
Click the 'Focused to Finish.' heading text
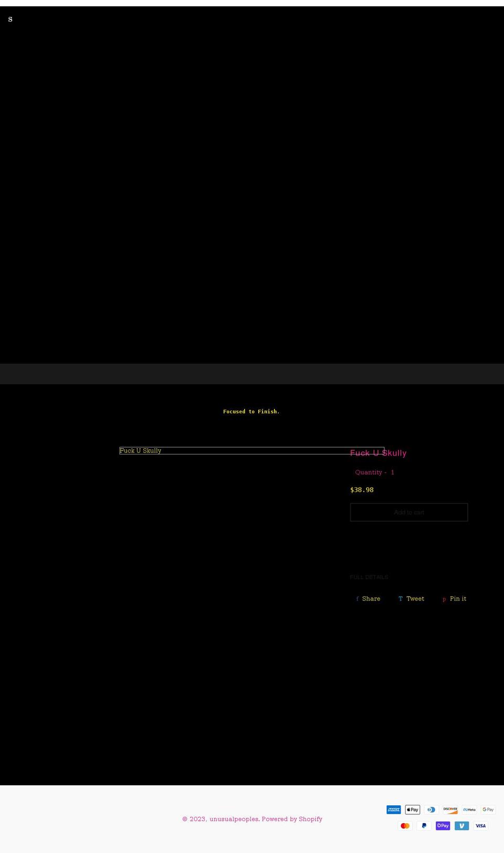point(251,412)
